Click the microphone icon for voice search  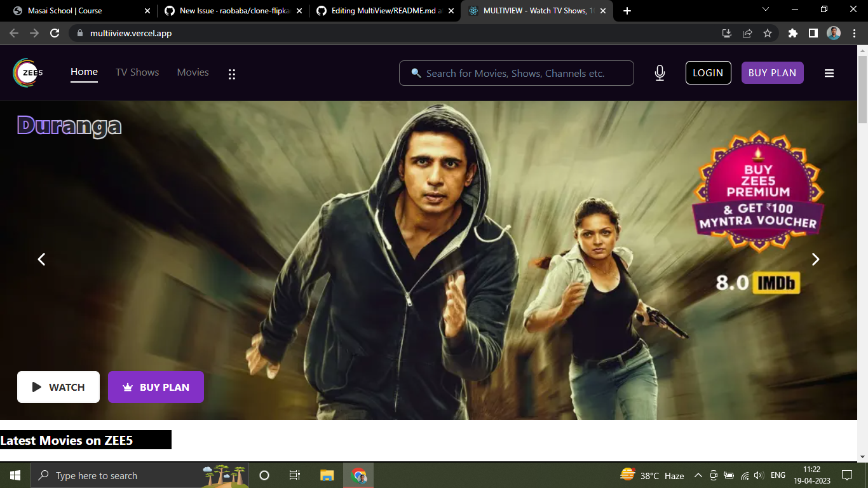coord(660,72)
